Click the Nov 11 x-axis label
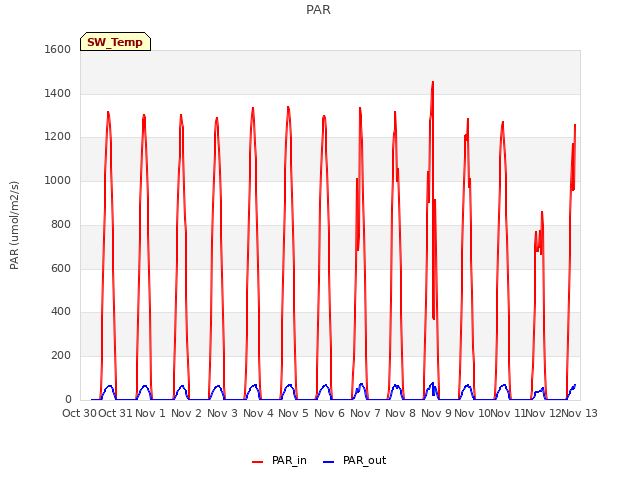This screenshot has height=480, width=640. [x=507, y=413]
